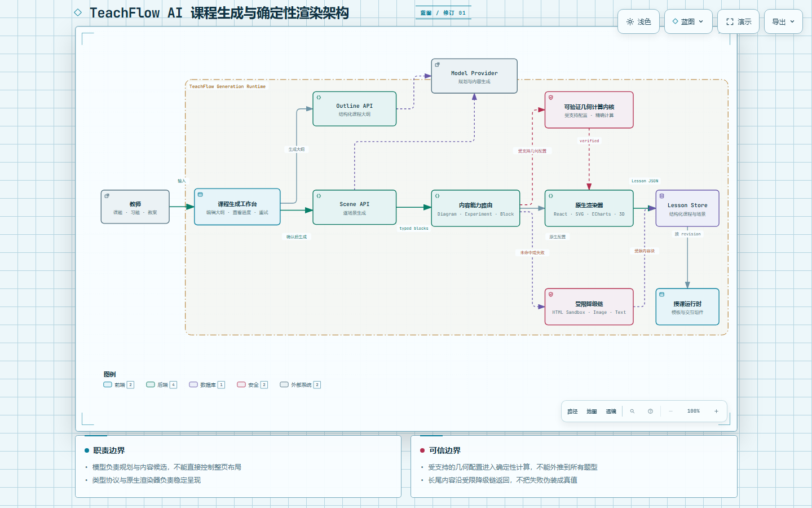Click the 未命中或失败 edge label
The height and width of the screenshot is (508, 812).
click(x=532, y=253)
